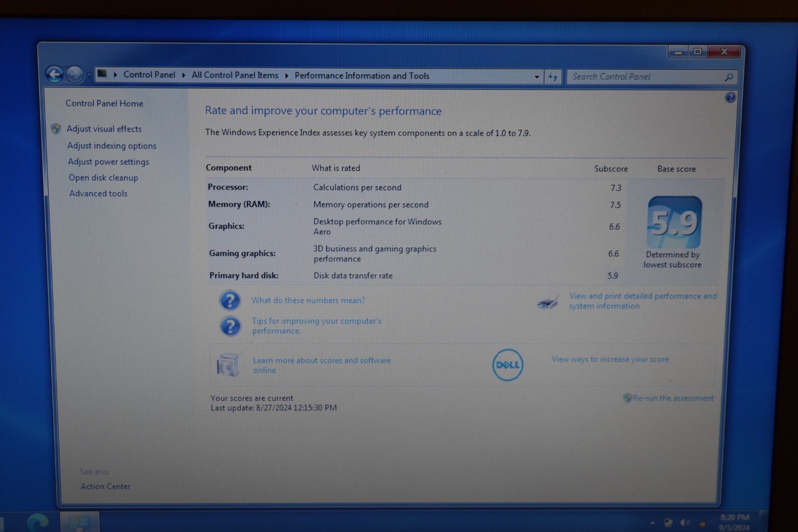Minimize the Performance Information window
The height and width of the screenshot is (532, 798).
(x=678, y=52)
